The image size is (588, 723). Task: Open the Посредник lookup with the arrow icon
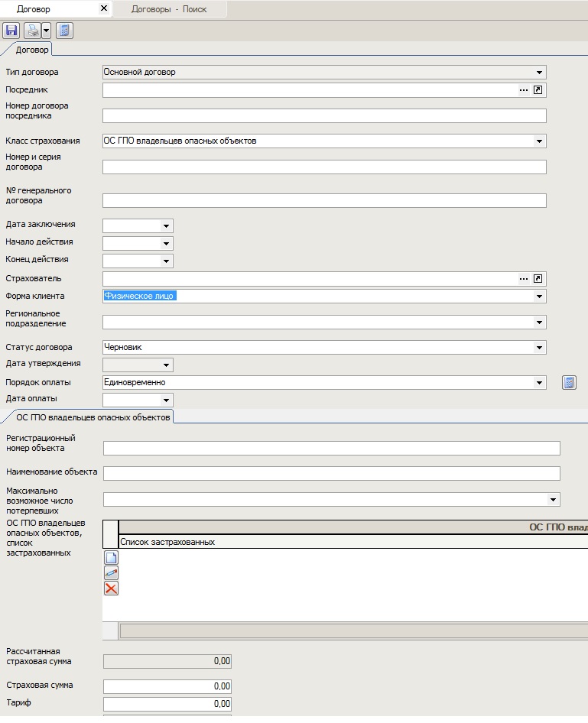coord(538,90)
